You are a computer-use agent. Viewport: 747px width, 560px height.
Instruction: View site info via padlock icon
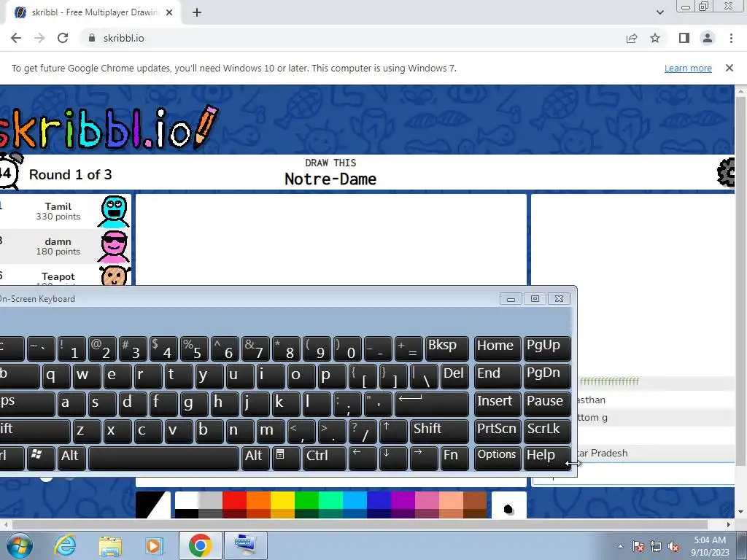(x=92, y=38)
